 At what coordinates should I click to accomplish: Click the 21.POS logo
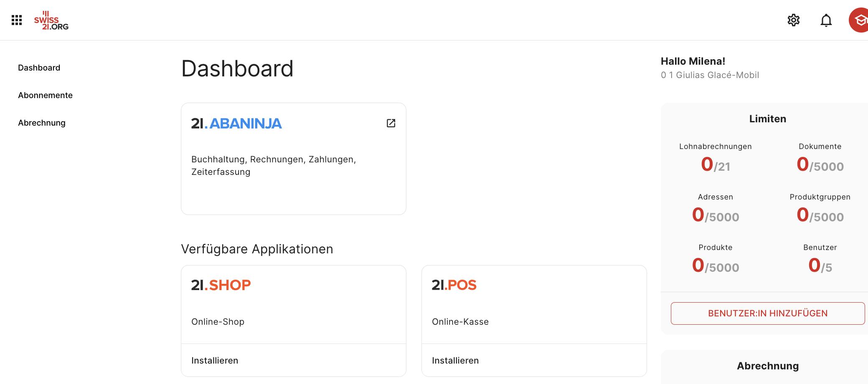click(454, 285)
